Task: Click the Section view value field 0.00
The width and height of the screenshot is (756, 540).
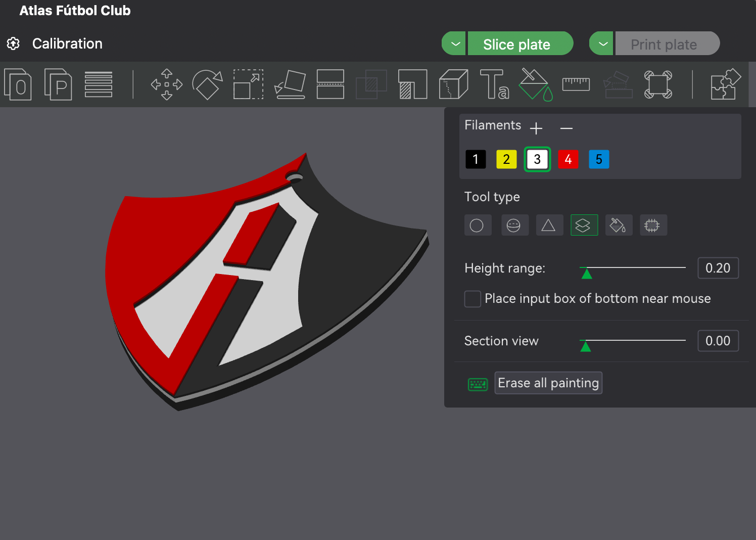Action: [718, 341]
